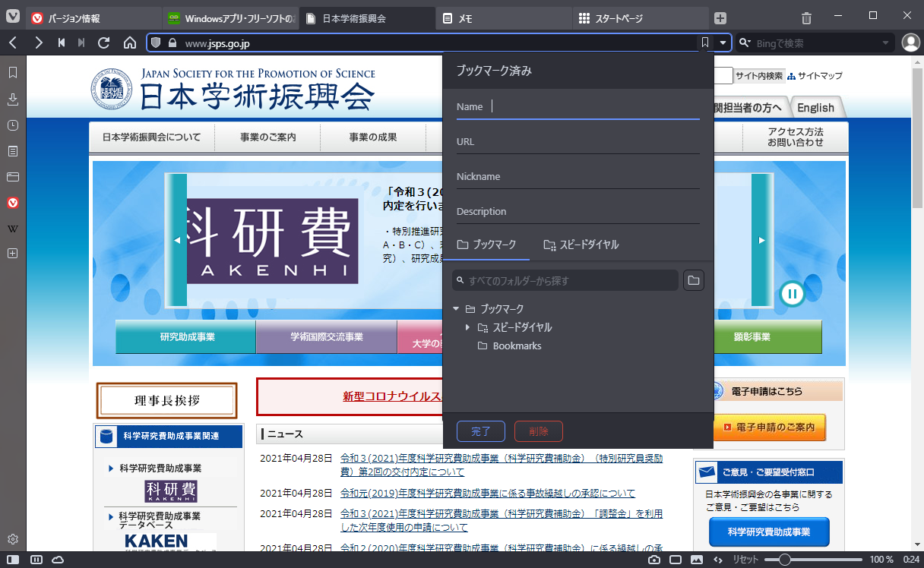The height and width of the screenshot is (568, 924).
Task: Toggle the tracker blocker shield in address bar
Action: (156, 43)
